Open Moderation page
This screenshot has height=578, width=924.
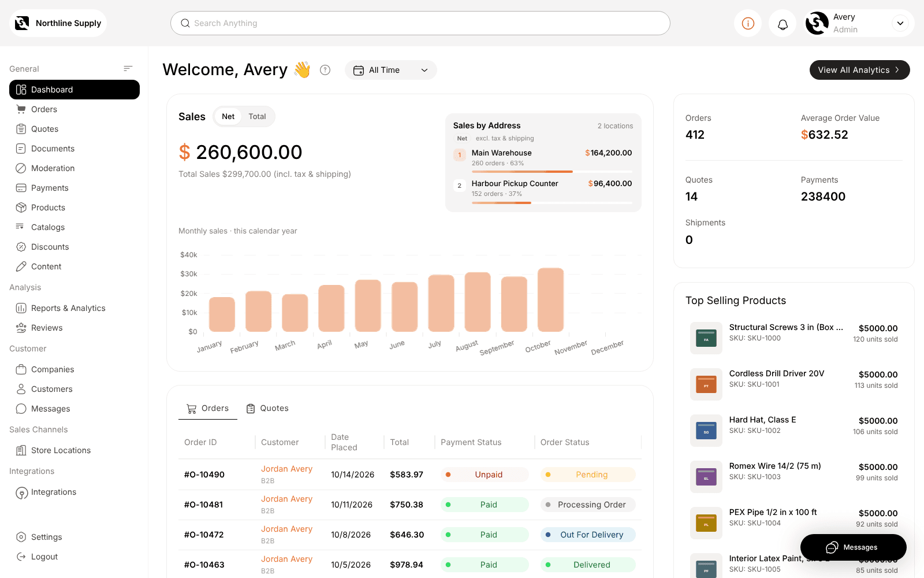(x=74, y=168)
